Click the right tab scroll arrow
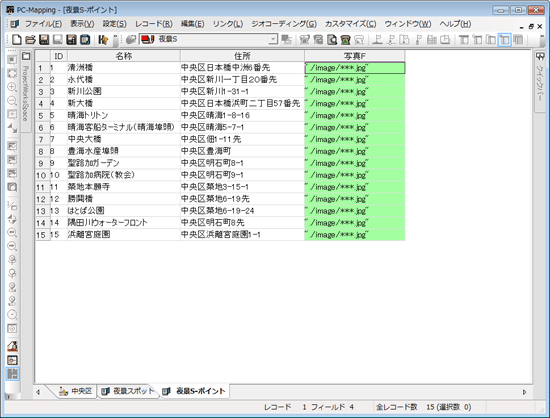This screenshot has width=550, height=418. 525,392
